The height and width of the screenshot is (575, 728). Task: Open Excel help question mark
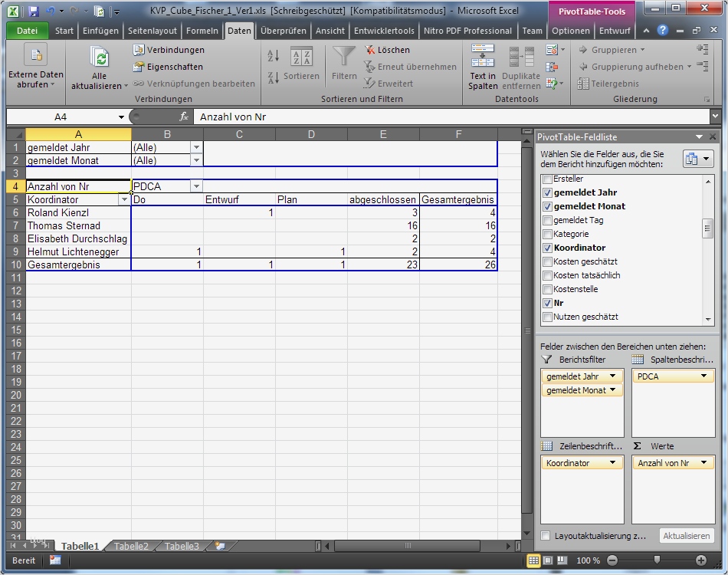pos(663,31)
